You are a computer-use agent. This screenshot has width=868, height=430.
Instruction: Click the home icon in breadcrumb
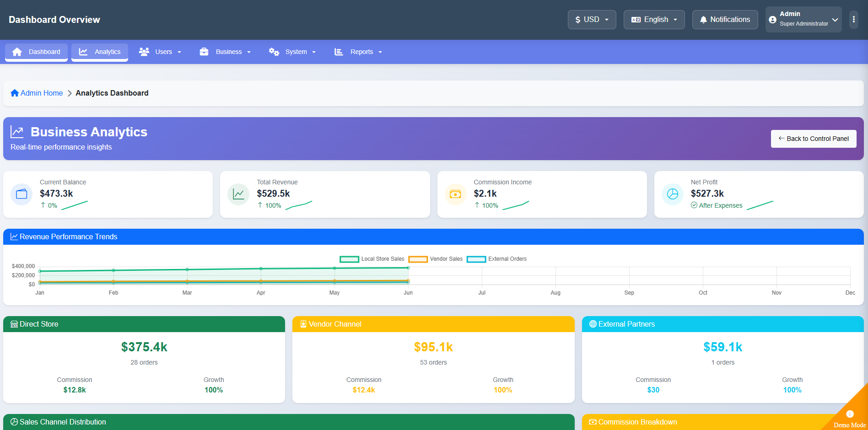click(15, 93)
